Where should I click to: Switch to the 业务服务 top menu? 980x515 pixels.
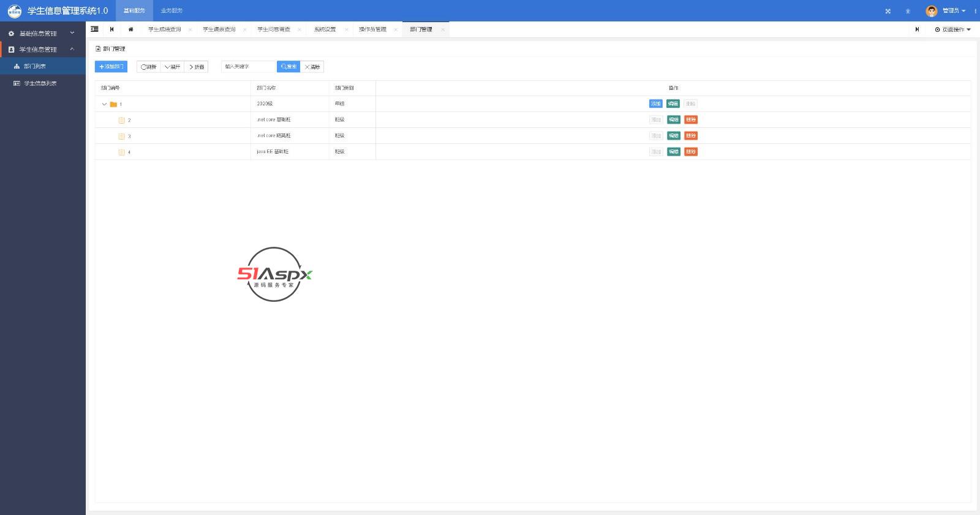[171, 10]
